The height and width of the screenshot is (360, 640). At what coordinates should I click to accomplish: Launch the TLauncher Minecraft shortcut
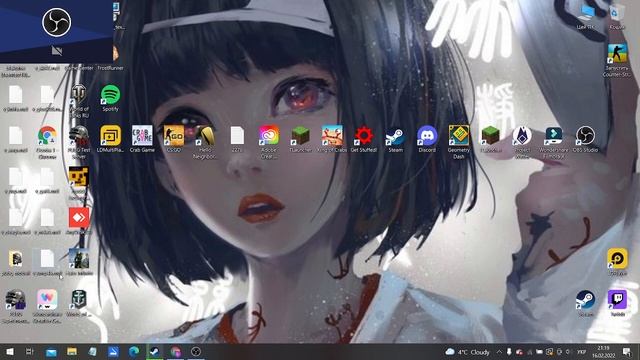click(300, 136)
